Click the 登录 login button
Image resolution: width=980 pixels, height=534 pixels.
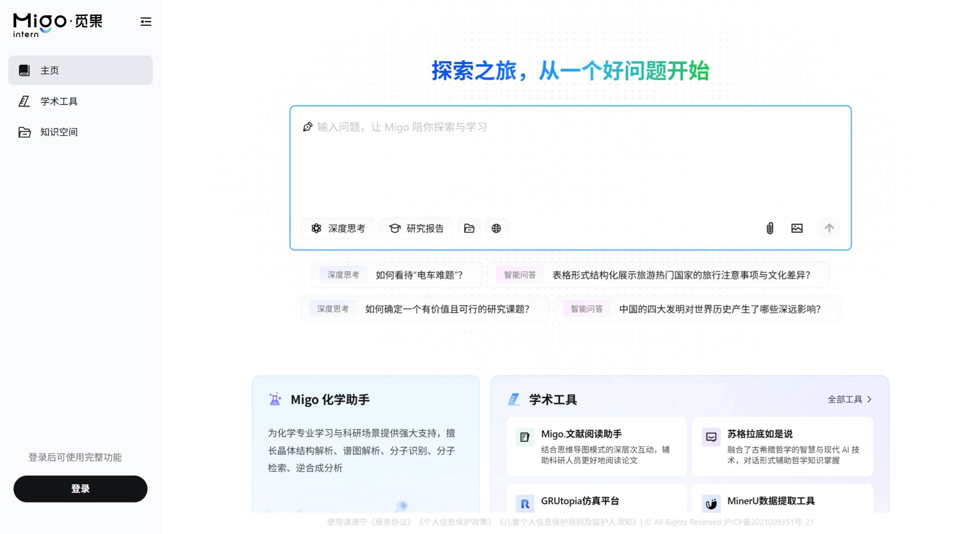pyautogui.click(x=80, y=488)
